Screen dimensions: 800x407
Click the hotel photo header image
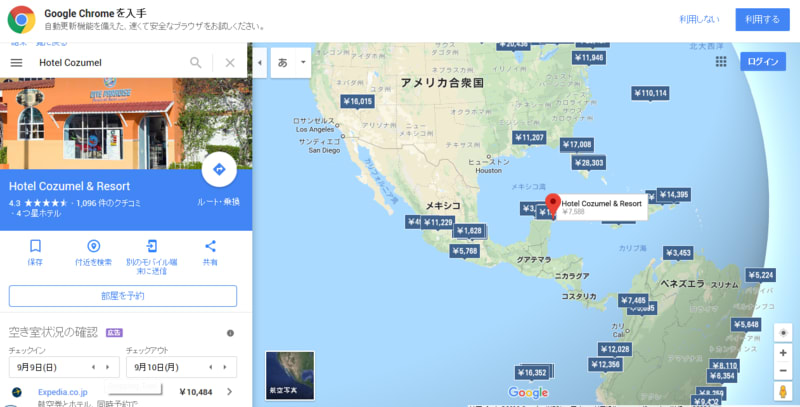(x=126, y=123)
